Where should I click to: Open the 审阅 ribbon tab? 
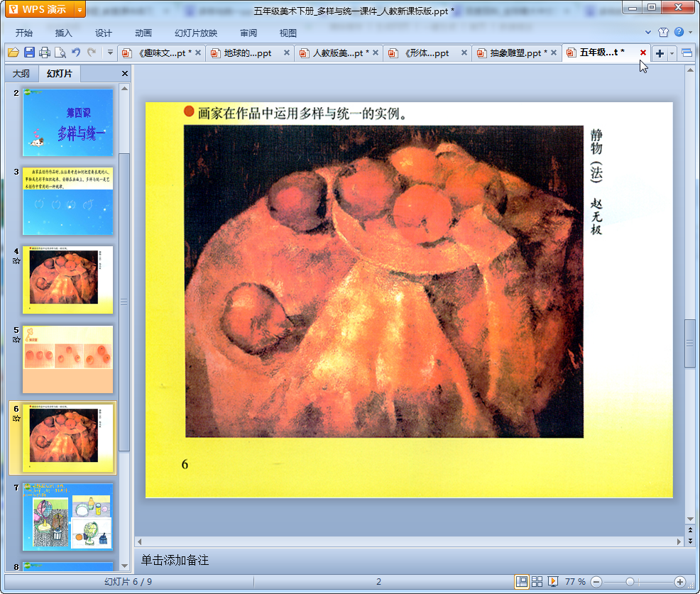click(248, 33)
